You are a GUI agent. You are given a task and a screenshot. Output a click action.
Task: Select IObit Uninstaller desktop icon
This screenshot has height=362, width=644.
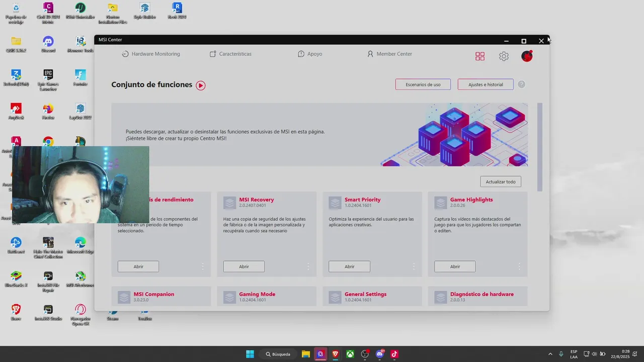point(80,11)
